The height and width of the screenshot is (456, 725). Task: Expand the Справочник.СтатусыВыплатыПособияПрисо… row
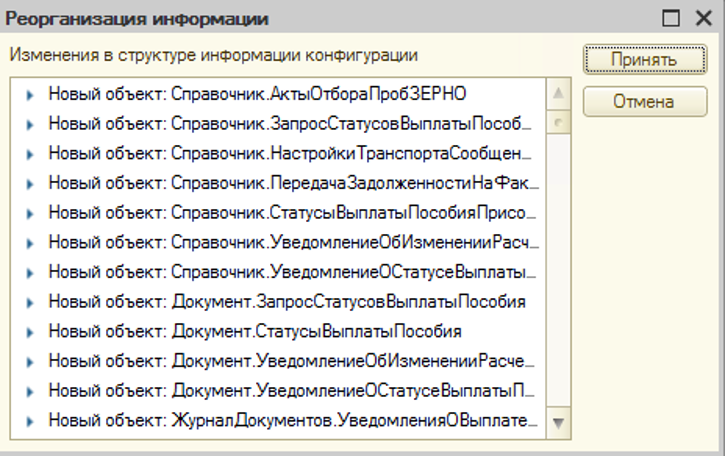(x=30, y=214)
